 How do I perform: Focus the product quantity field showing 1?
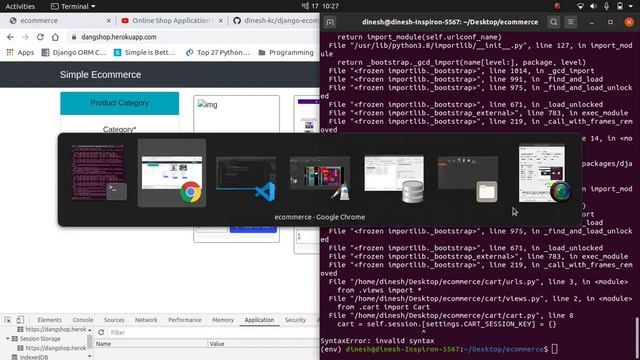[x=307, y=237]
